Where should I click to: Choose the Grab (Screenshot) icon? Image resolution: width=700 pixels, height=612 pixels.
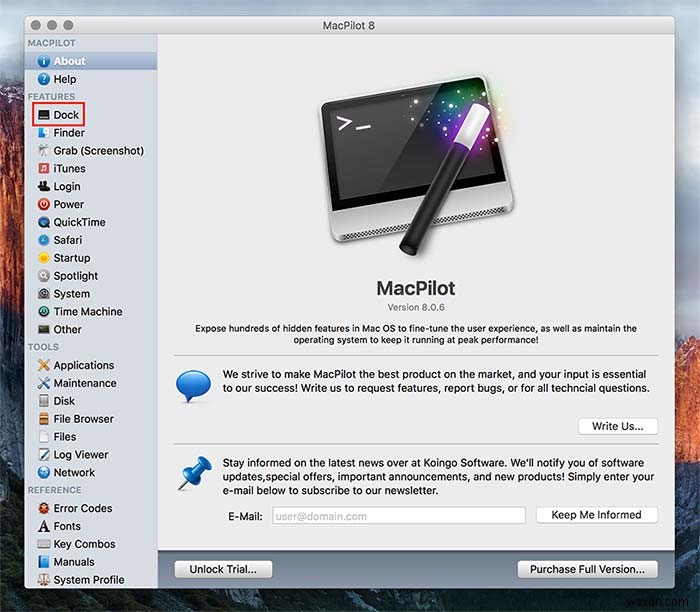pos(44,150)
